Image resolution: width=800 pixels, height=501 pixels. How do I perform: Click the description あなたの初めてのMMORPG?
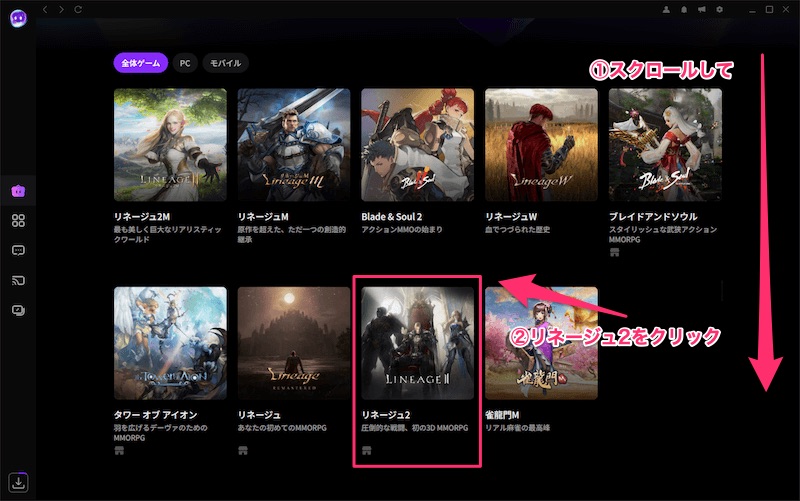click(x=282, y=428)
